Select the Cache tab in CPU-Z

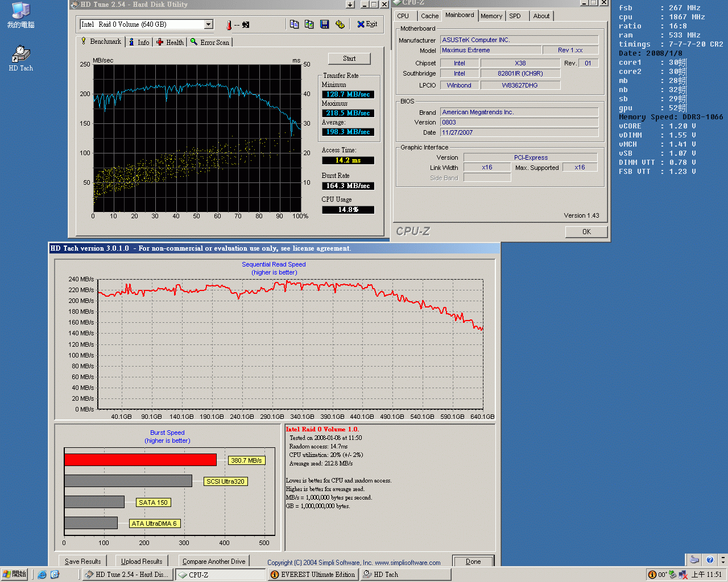coord(429,16)
